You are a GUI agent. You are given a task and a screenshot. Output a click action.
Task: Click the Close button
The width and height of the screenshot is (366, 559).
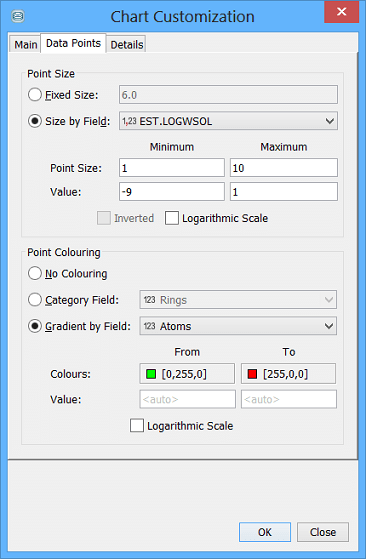pyautogui.click(x=323, y=532)
